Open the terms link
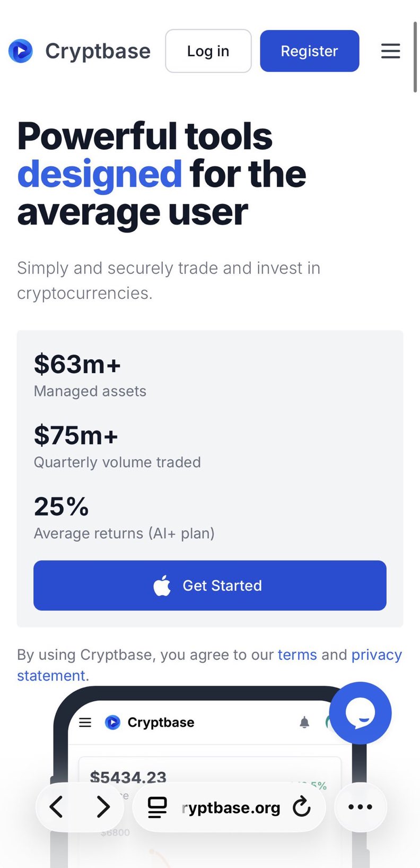Image resolution: width=420 pixels, height=868 pixels. pyautogui.click(x=297, y=655)
